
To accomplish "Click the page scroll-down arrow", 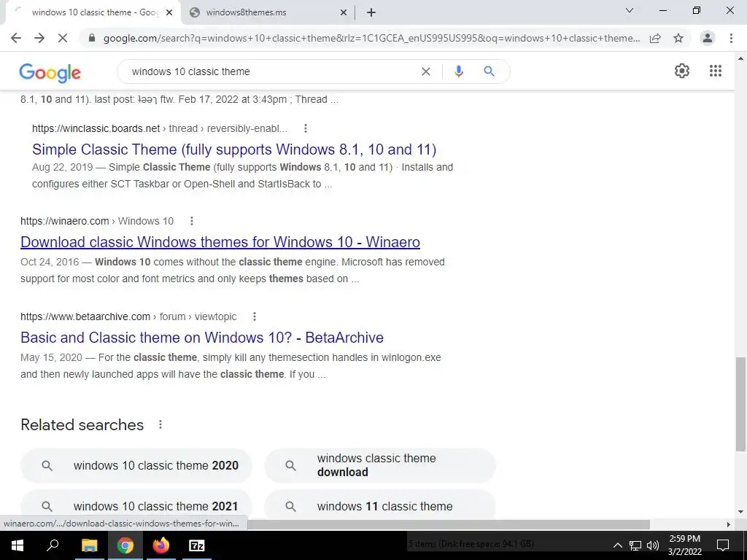I will coord(740,513).
